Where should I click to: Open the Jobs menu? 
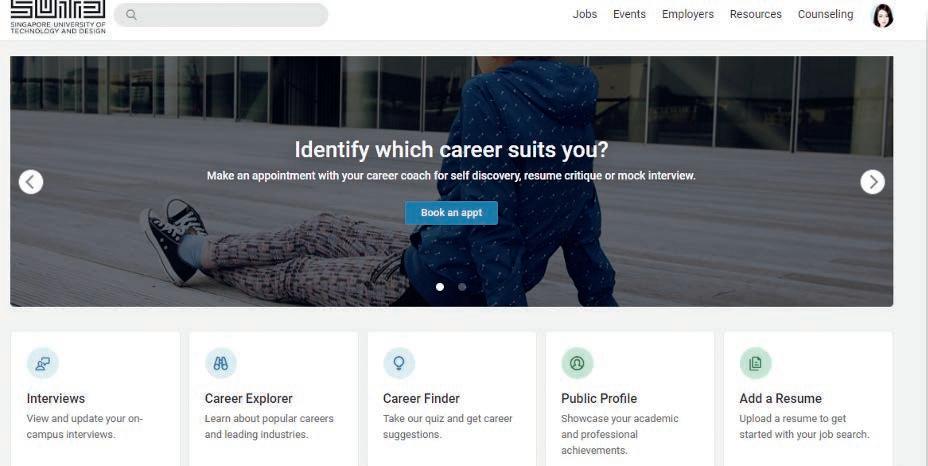[585, 14]
